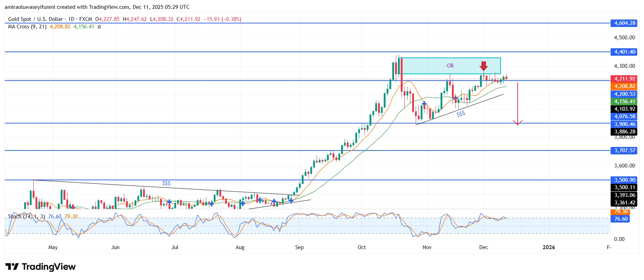The width and height of the screenshot is (644, 280).
Task: Click the 3,500.90 price level label
Action: click(624, 180)
